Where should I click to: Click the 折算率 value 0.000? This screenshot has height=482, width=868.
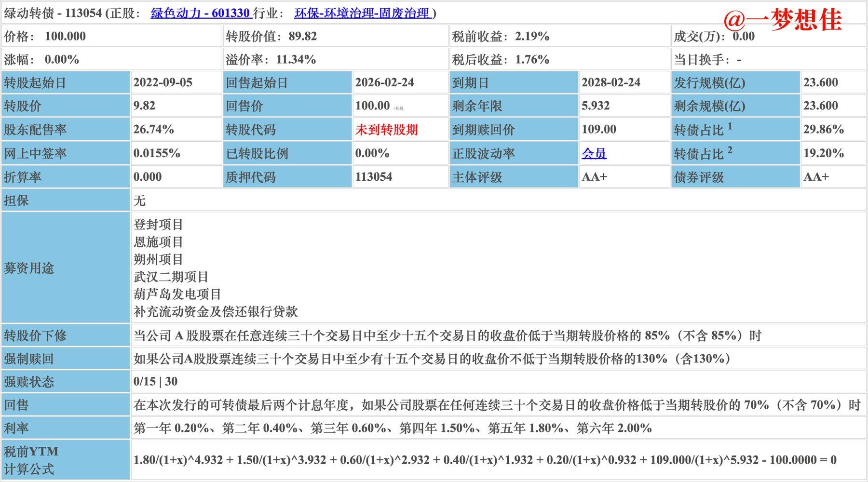[148, 177]
